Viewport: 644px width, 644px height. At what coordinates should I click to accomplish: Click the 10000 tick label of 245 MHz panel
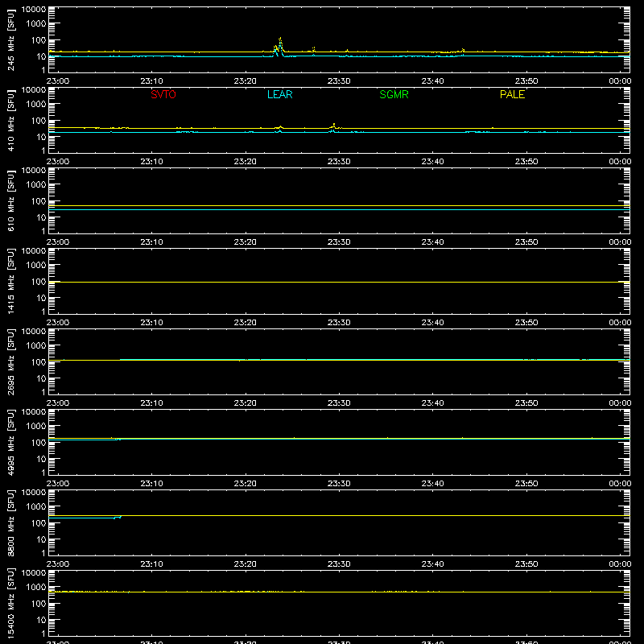tap(34, 10)
